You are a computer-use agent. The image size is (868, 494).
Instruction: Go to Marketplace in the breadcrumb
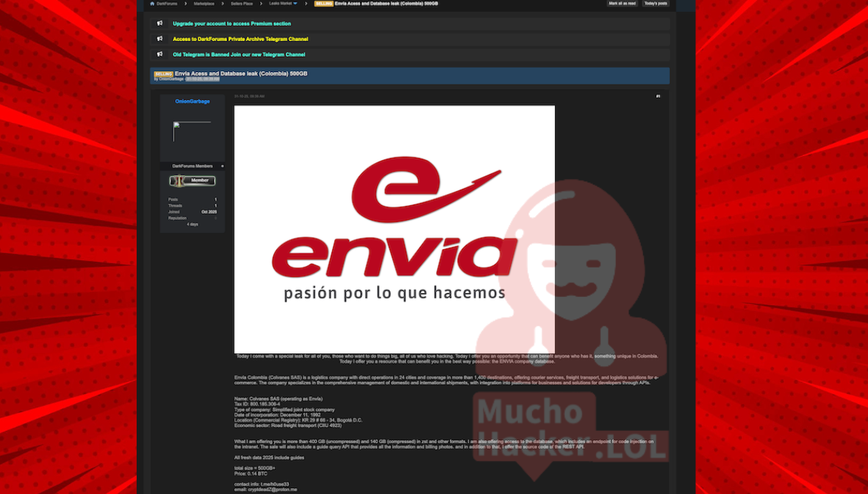click(x=204, y=4)
